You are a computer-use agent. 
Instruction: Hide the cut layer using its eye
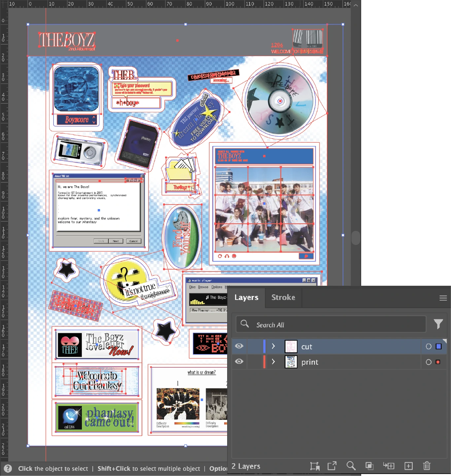tap(239, 346)
